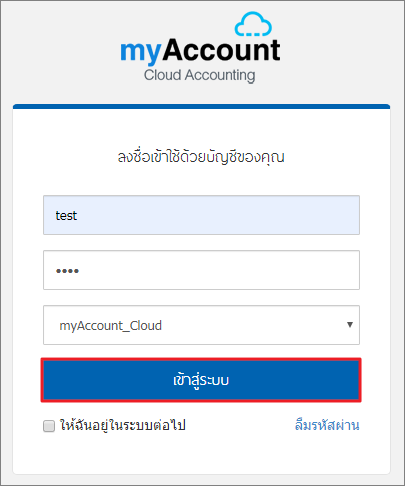
Task: Expand the dropdown using its arrow
Action: coord(350,325)
